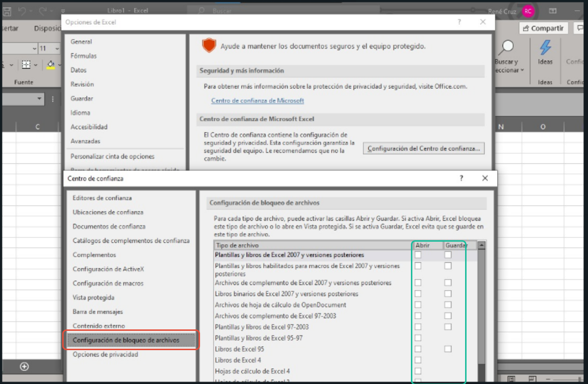Viewport: 588px width, 384px height.
Task: Check Abrir for Libros de Excel 4
Action: click(x=418, y=360)
